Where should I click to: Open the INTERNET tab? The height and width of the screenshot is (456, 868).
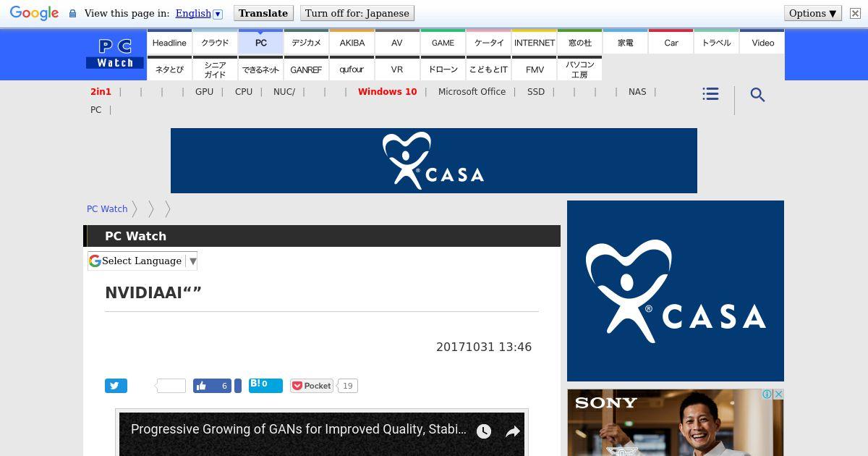pyautogui.click(x=535, y=42)
